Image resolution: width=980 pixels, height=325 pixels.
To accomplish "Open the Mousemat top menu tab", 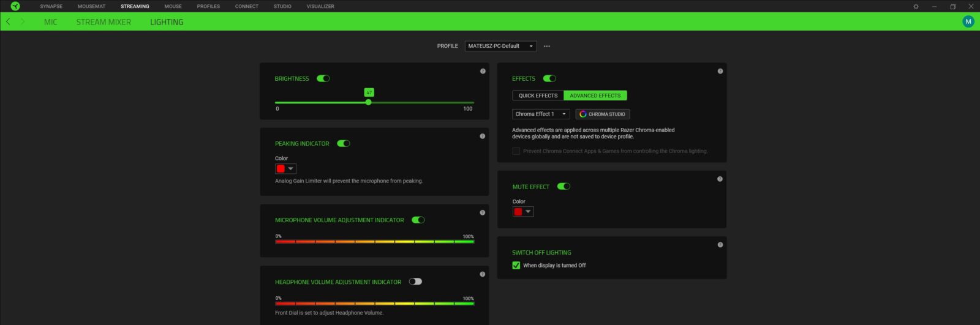I will [91, 6].
